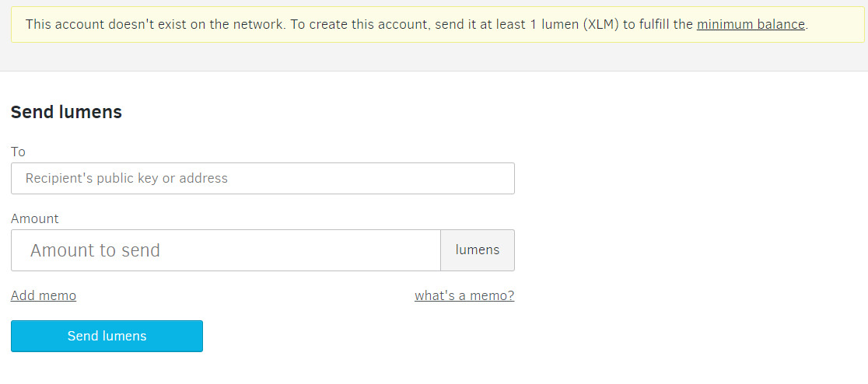
Task: Click into the Amount to send field
Action: click(x=226, y=250)
